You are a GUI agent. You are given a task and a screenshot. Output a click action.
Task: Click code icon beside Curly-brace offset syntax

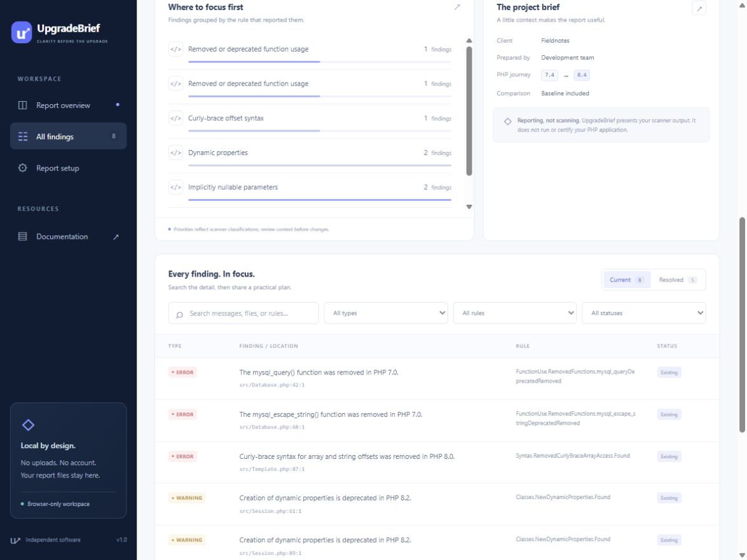(176, 118)
